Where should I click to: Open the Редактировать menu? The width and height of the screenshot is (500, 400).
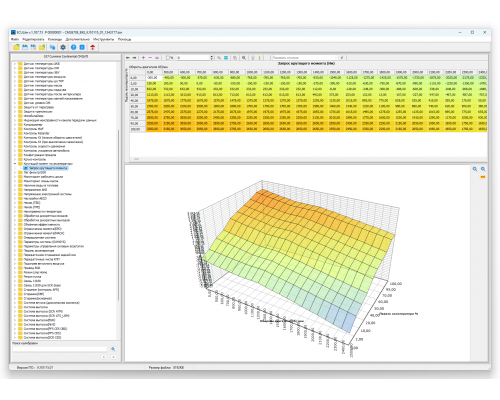pyautogui.click(x=33, y=39)
